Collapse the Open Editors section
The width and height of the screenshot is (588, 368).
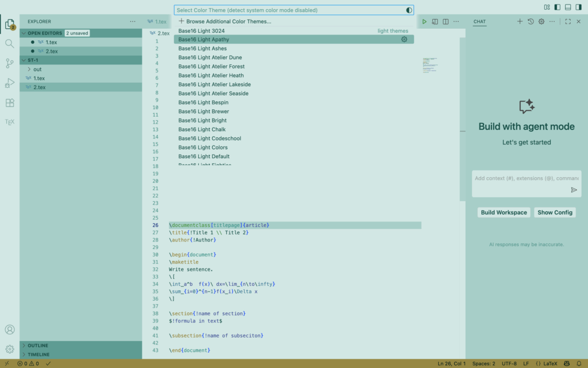pyautogui.click(x=24, y=33)
